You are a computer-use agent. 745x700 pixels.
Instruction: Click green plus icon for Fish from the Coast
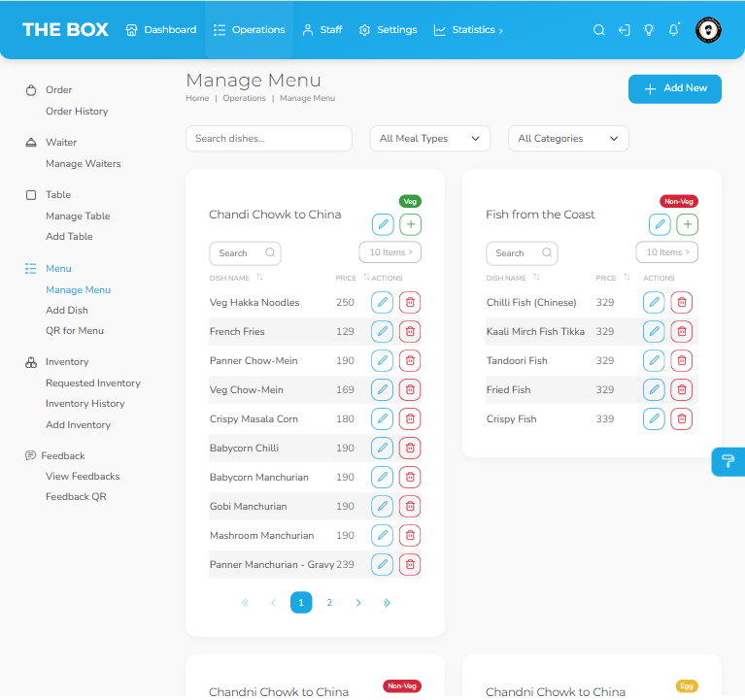(688, 224)
